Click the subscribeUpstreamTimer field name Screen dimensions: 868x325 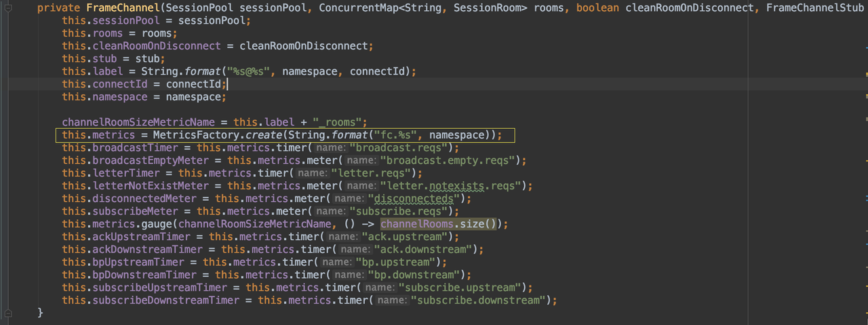(159, 288)
